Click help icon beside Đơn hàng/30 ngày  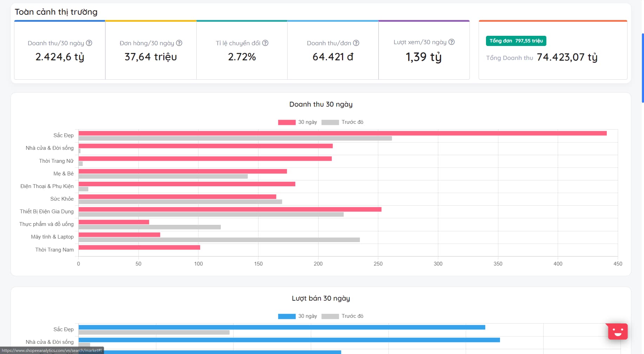point(179,43)
